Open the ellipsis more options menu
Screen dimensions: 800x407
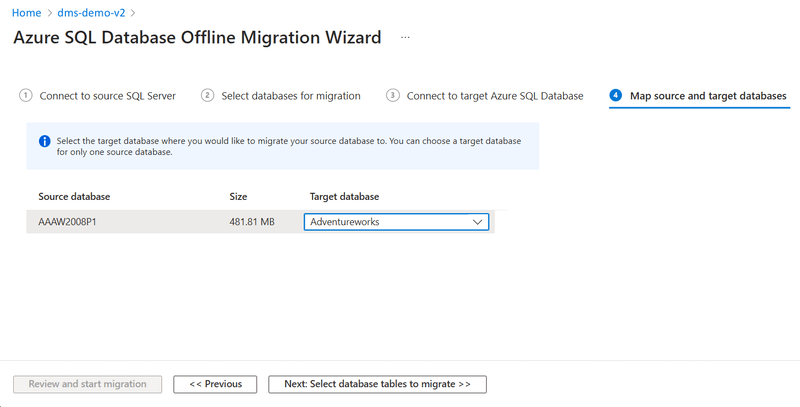[405, 37]
